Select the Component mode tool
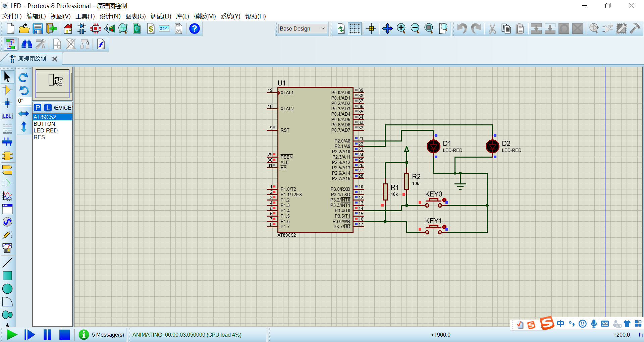This screenshot has width=644, height=342. [7, 90]
